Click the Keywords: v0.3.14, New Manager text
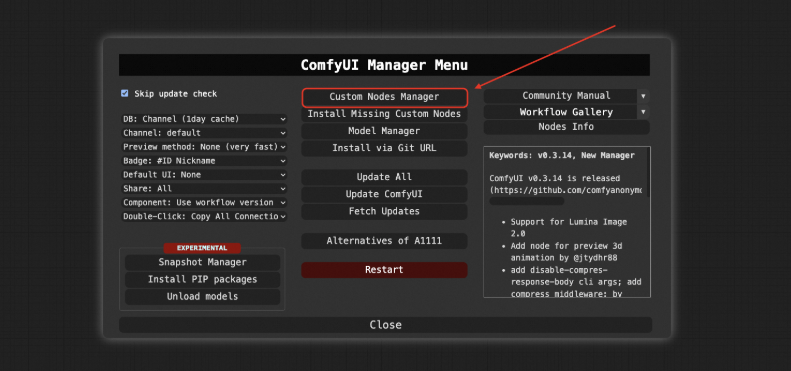791x371 pixels. pos(562,155)
